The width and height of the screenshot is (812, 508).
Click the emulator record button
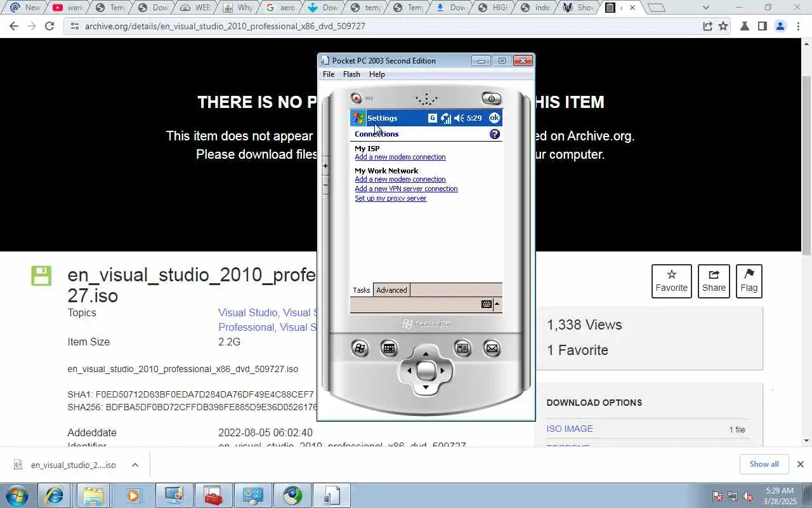point(357,98)
